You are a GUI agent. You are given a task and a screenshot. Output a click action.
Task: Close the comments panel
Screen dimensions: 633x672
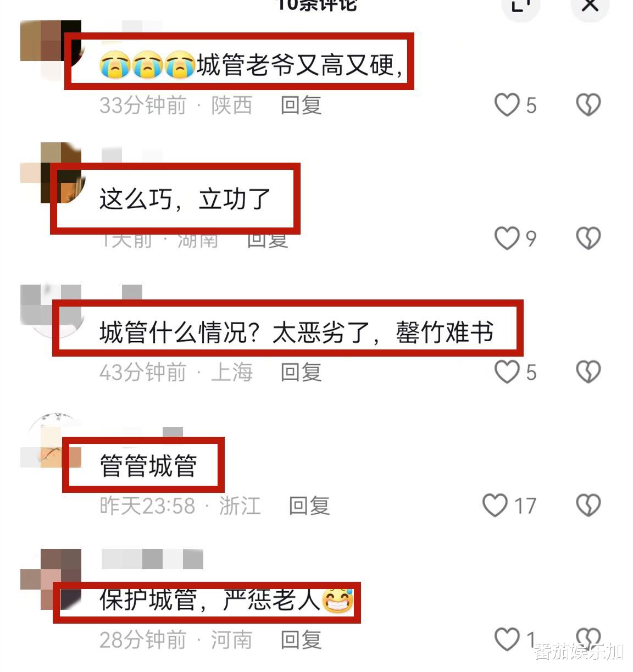point(590,5)
